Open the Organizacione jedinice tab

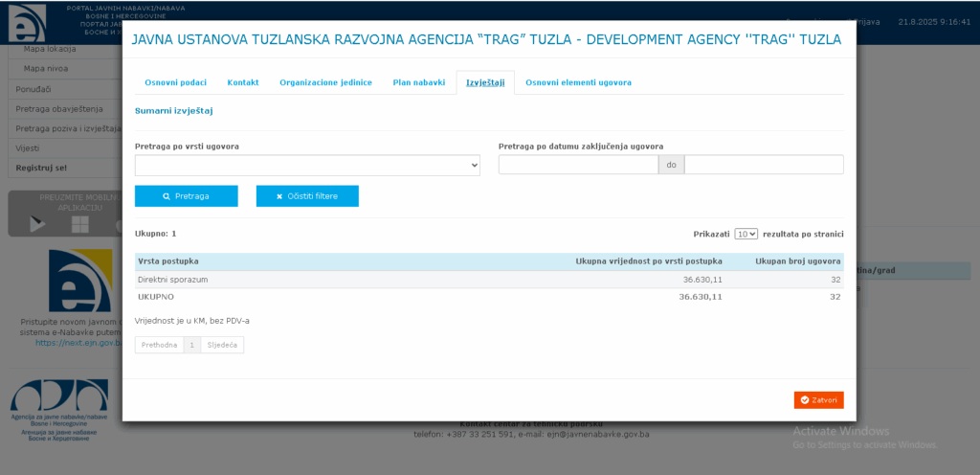pos(325,82)
